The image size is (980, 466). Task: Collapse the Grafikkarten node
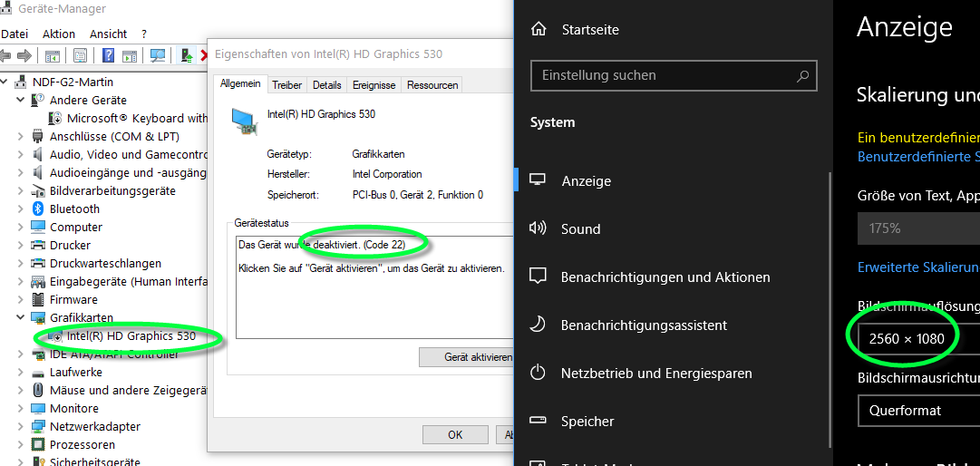click(x=20, y=317)
